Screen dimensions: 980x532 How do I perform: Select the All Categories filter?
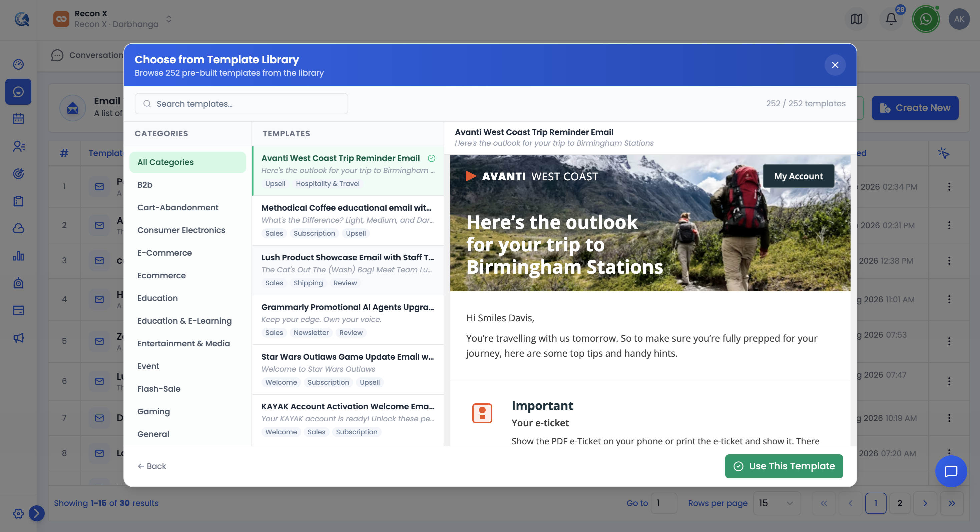pos(187,162)
